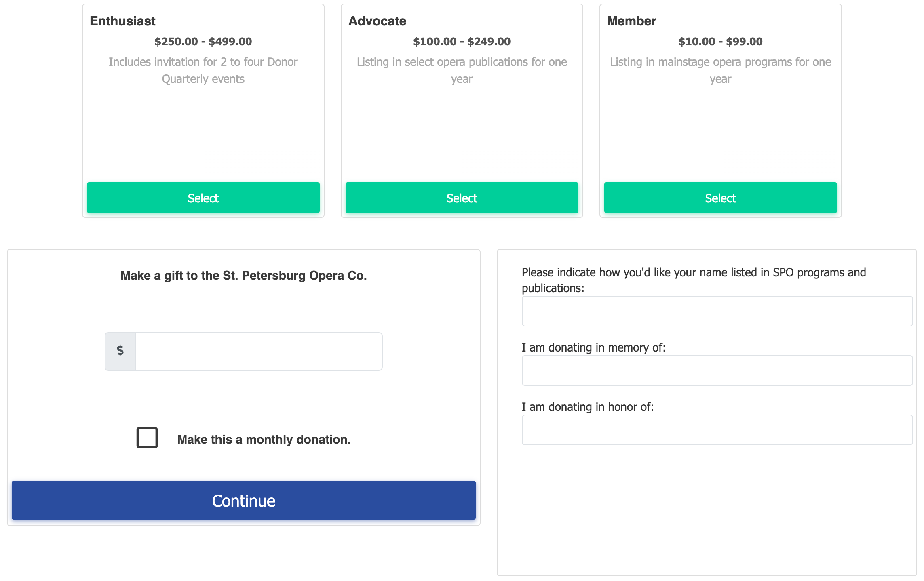The width and height of the screenshot is (924, 581).
Task: Click the Enthusiast card title
Action: point(122,21)
